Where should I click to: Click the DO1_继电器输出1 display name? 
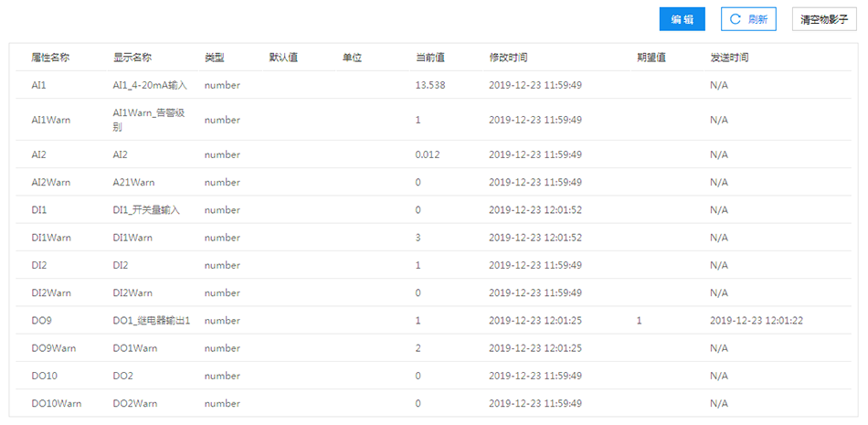151,321
